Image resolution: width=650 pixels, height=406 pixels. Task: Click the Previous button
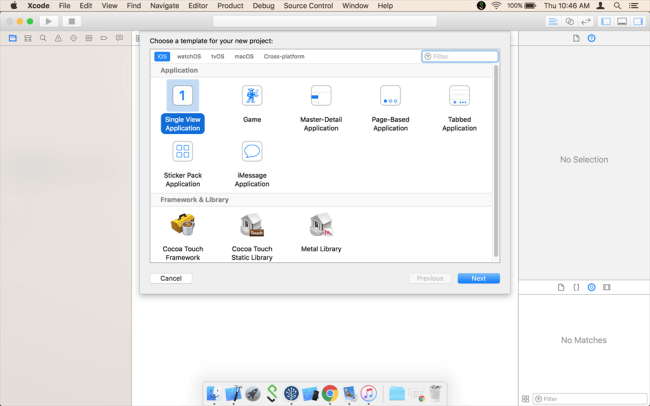tap(430, 278)
